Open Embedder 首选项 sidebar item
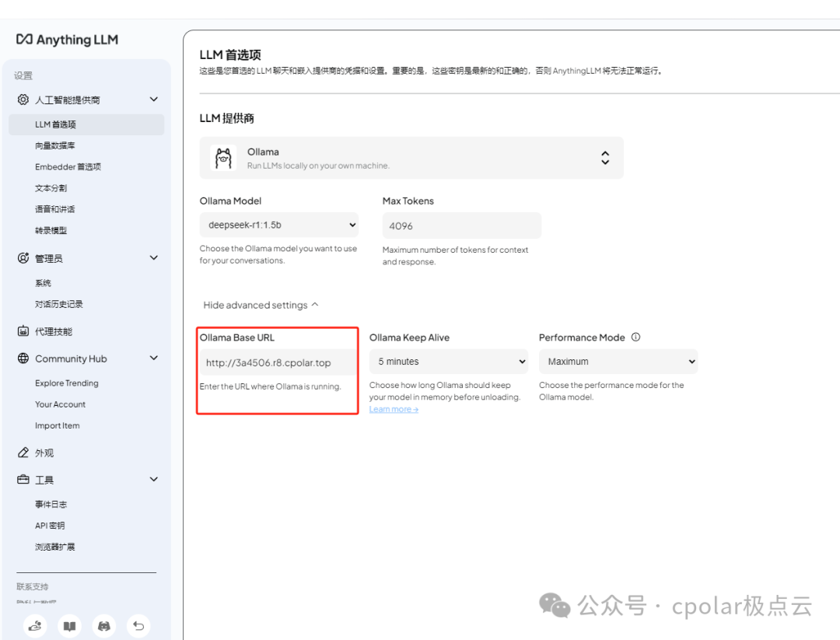Screen dimensions: 840x640 (68, 166)
